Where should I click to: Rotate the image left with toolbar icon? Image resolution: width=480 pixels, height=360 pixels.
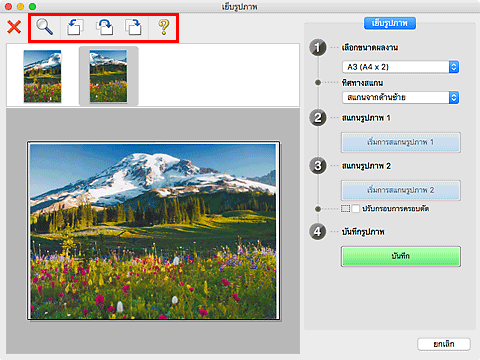click(x=75, y=27)
